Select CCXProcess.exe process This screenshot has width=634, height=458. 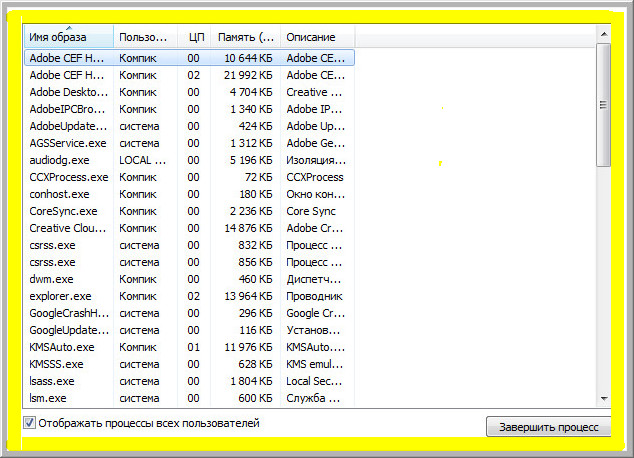189,177
